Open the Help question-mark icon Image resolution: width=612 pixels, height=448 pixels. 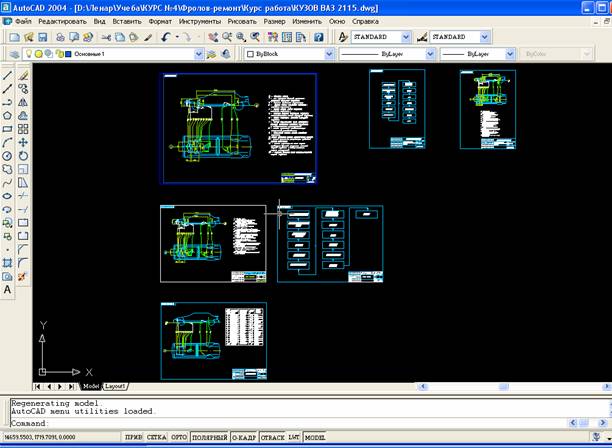[318, 37]
